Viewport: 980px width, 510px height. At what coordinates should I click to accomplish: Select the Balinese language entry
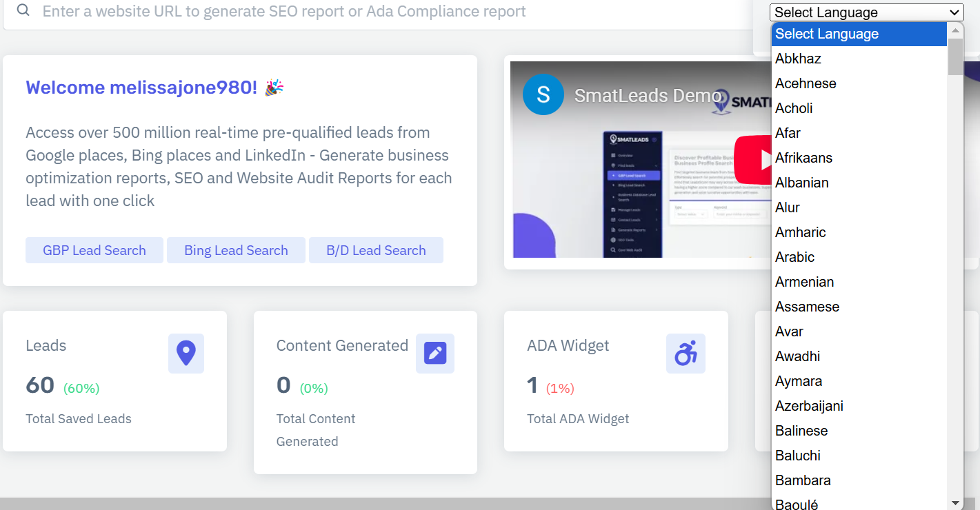coord(801,431)
